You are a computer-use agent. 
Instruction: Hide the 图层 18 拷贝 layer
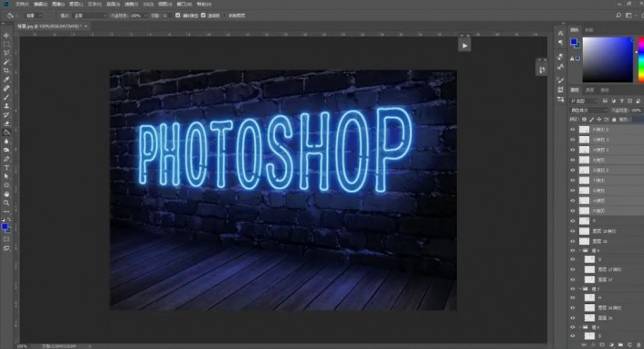pyautogui.click(x=573, y=231)
